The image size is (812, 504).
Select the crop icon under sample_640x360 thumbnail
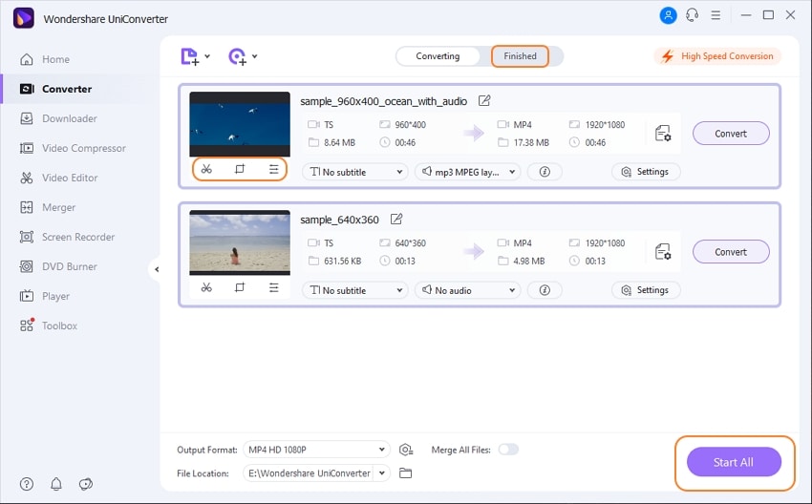tap(240, 287)
